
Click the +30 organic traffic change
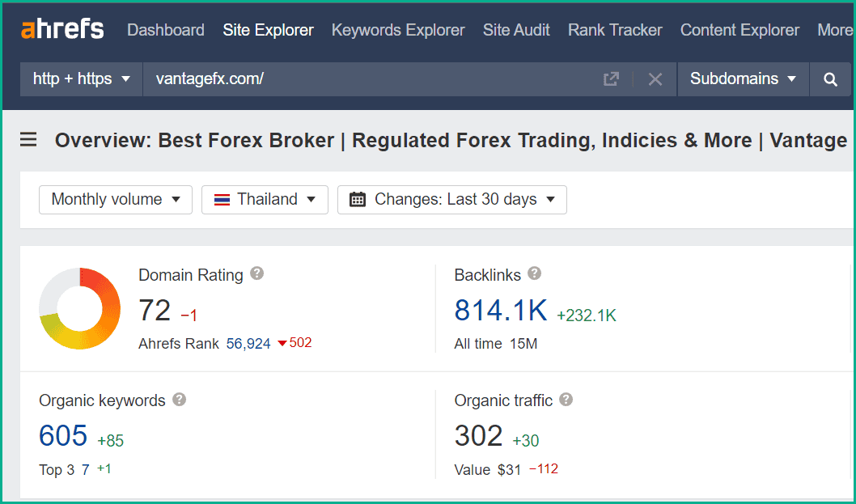coord(526,440)
